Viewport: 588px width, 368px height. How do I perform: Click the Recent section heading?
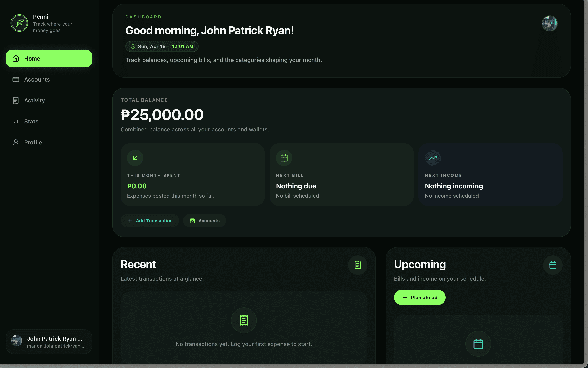[138, 264]
